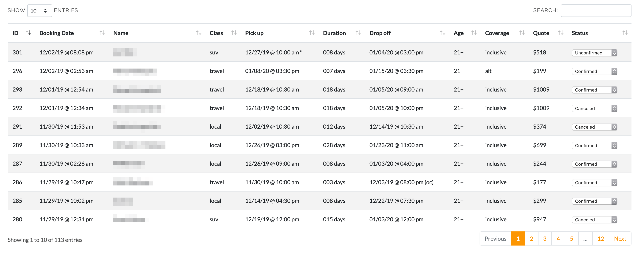Focus the Search input field
The height and width of the screenshot is (254, 644).
[x=596, y=10]
